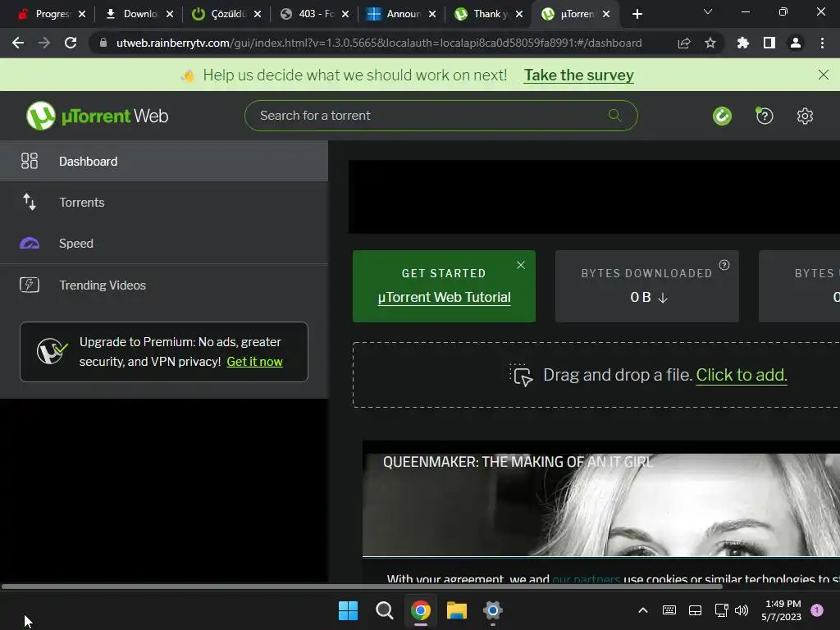Viewport: 840px width, 630px height.
Task: Select Dashboard in the sidebar
Action: (164, 161)
